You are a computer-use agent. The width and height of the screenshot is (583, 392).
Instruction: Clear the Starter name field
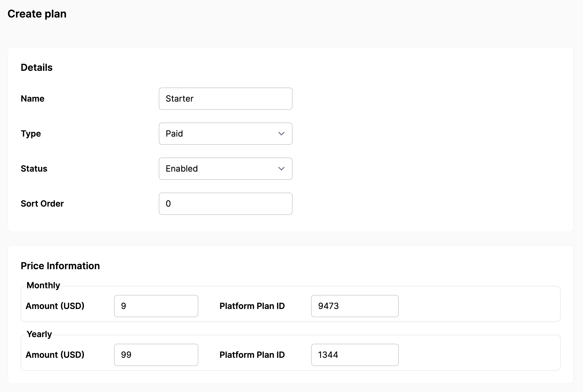[x=226, y=98]
